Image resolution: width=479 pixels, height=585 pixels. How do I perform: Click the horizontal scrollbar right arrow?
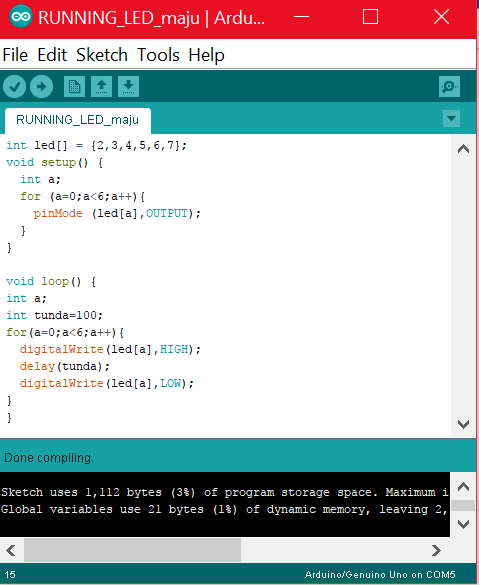[x=436, y=550]
